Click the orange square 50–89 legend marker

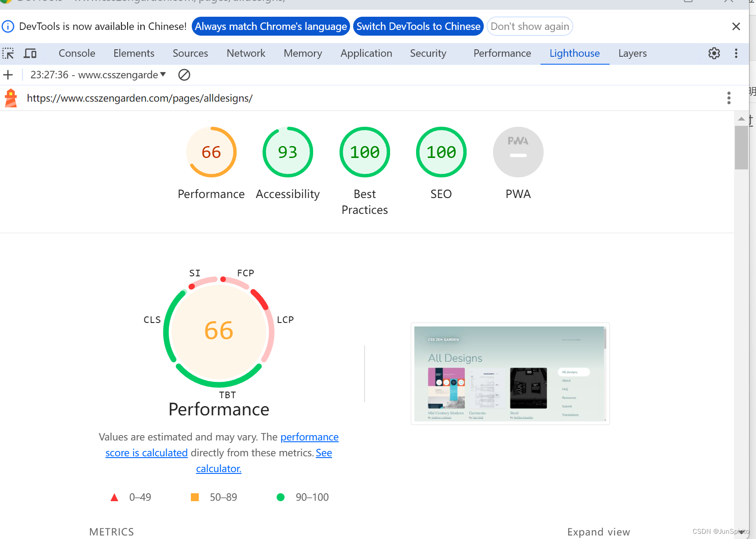[x=195, y=497]
